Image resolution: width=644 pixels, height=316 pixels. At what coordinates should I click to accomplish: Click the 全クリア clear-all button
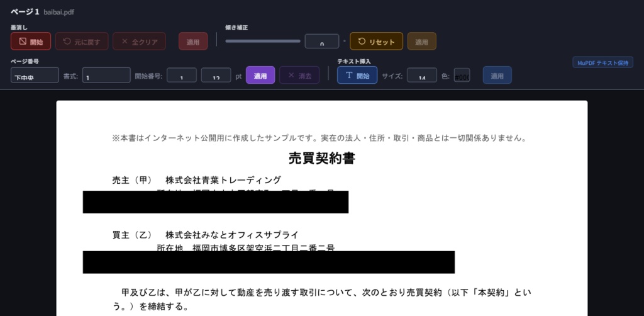(x=139, y=41)
